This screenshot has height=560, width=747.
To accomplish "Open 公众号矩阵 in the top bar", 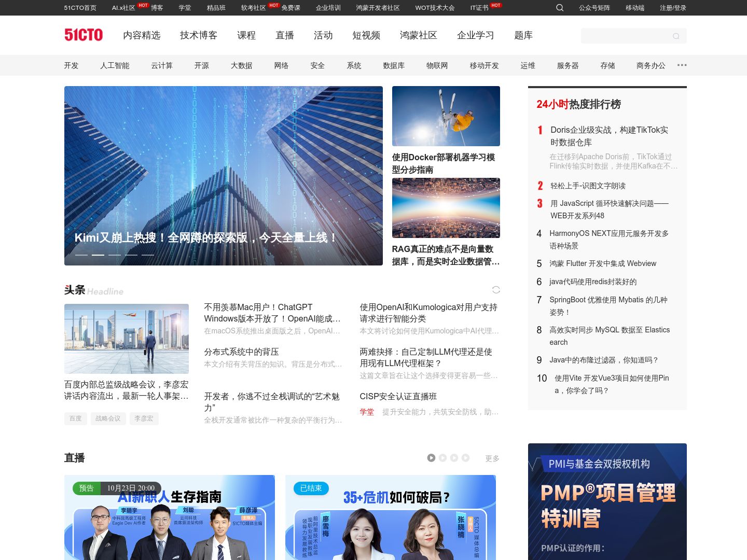I will 594,8.
